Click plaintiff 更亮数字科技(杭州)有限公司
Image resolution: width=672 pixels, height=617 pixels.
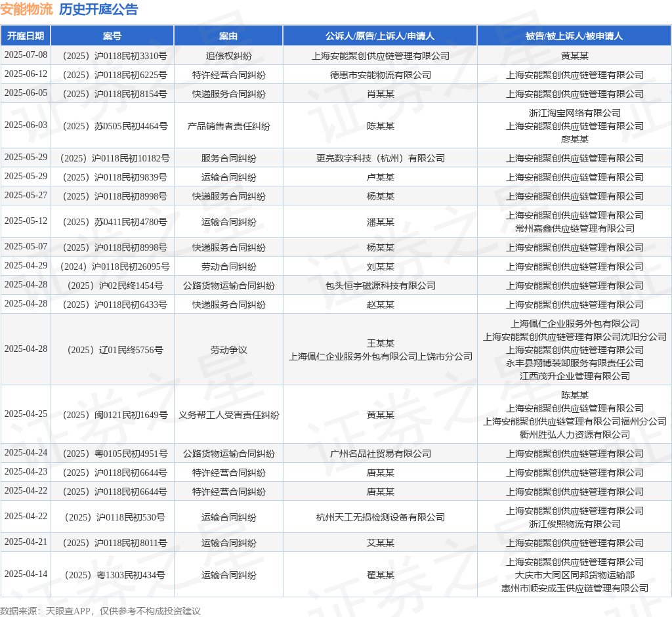[380, 158]
